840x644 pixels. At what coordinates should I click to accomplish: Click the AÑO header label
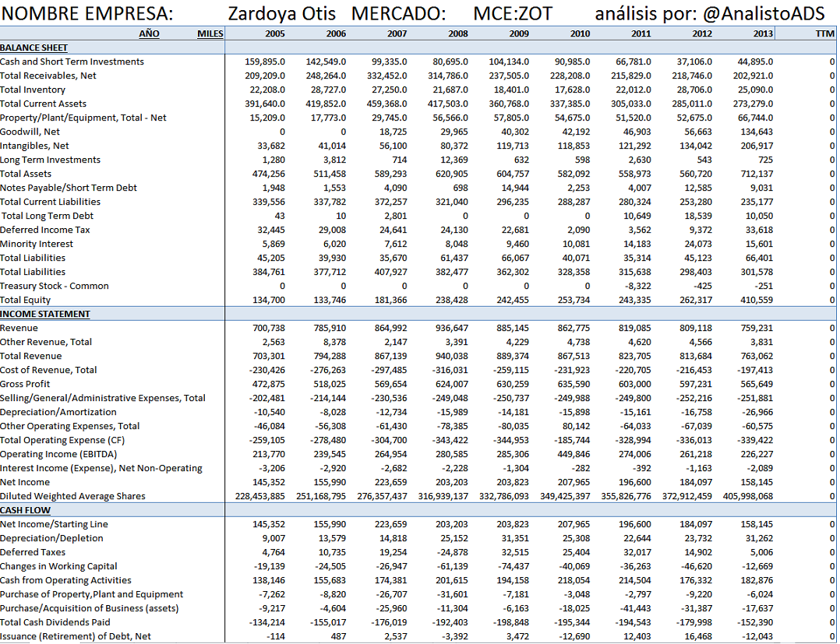point(149,33)
